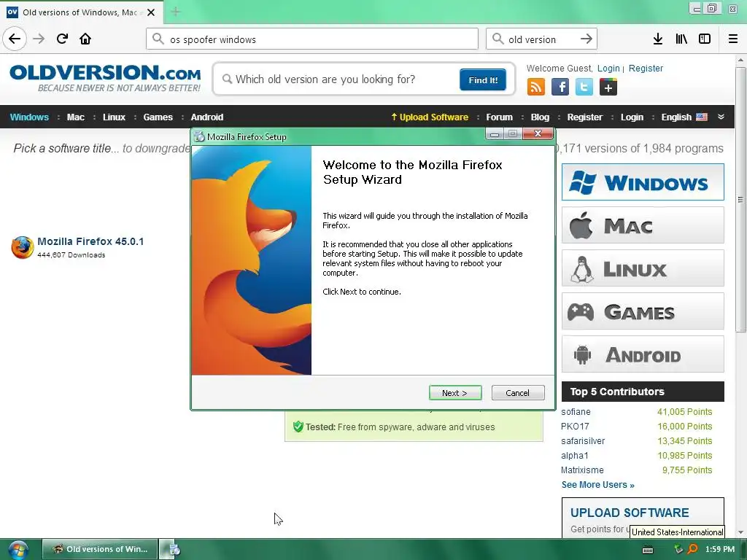This screenshot has height=560, width=747.
Task: Click the address bar showing 'os spoofer windows'
Action: coord(312,39)
